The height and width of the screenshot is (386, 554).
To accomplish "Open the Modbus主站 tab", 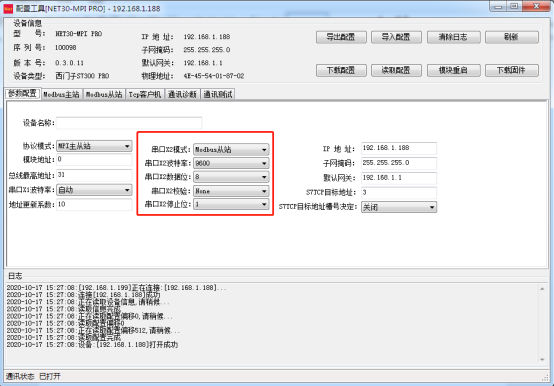I will [61, 94].
